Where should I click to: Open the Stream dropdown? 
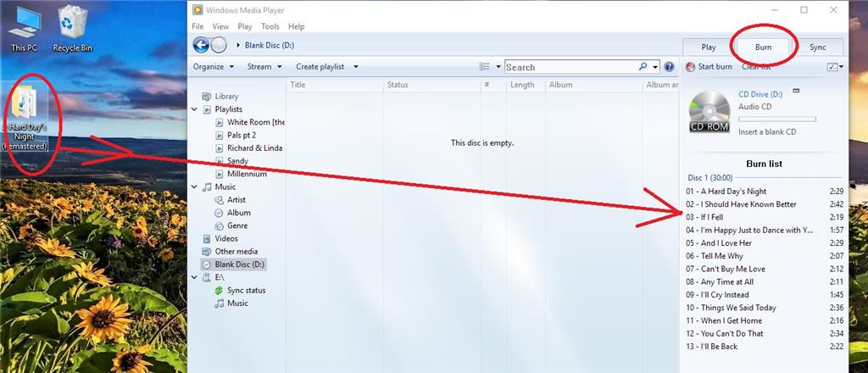point(264,66)
